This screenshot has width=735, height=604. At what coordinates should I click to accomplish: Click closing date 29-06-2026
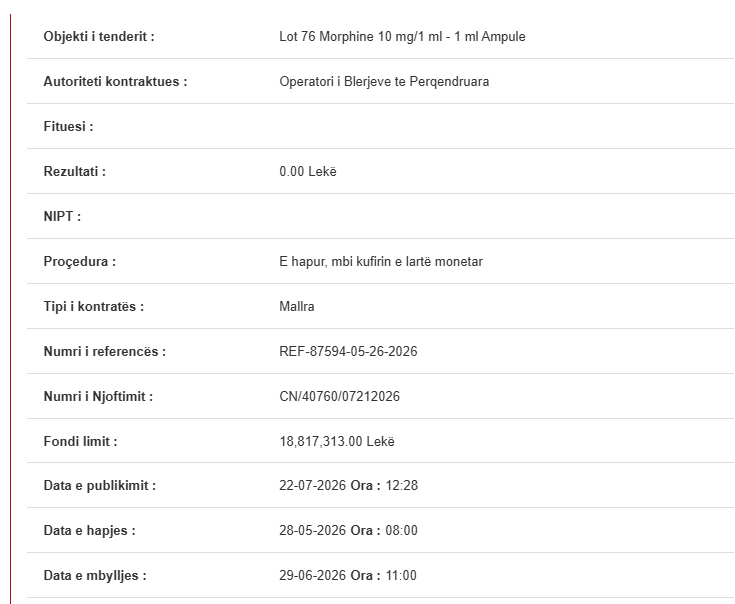pos(312,575)
